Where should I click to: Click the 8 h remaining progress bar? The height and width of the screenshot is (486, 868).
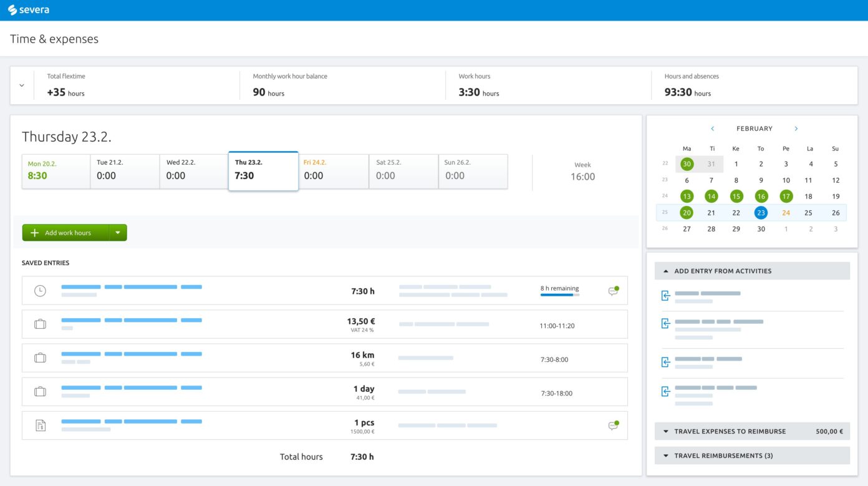559,294
